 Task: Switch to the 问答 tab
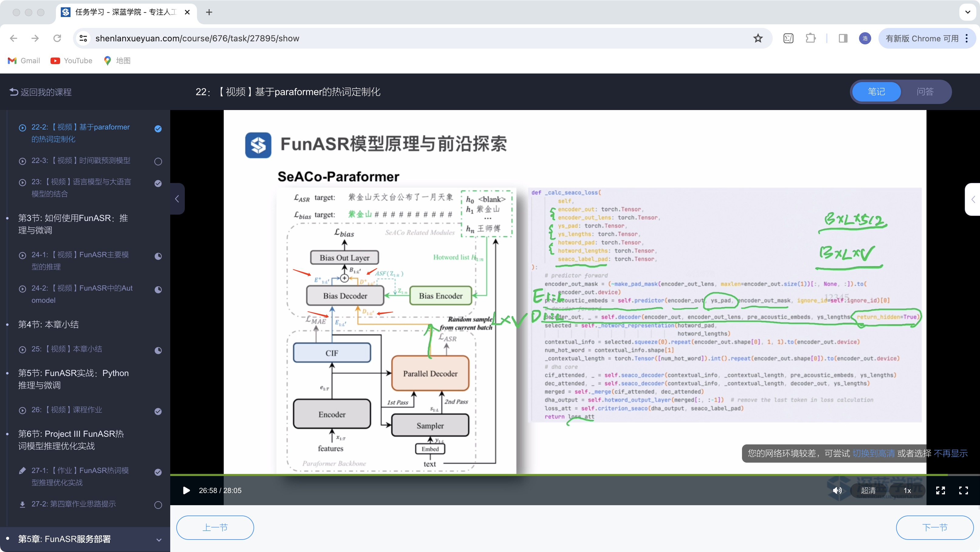tap(925, 92)
